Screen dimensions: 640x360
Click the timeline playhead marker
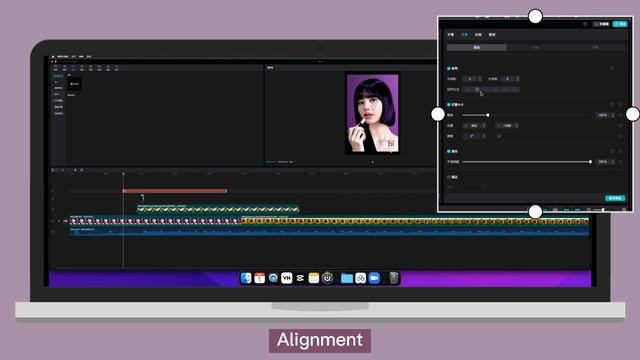pyautogui.click(x=123, y=174)
